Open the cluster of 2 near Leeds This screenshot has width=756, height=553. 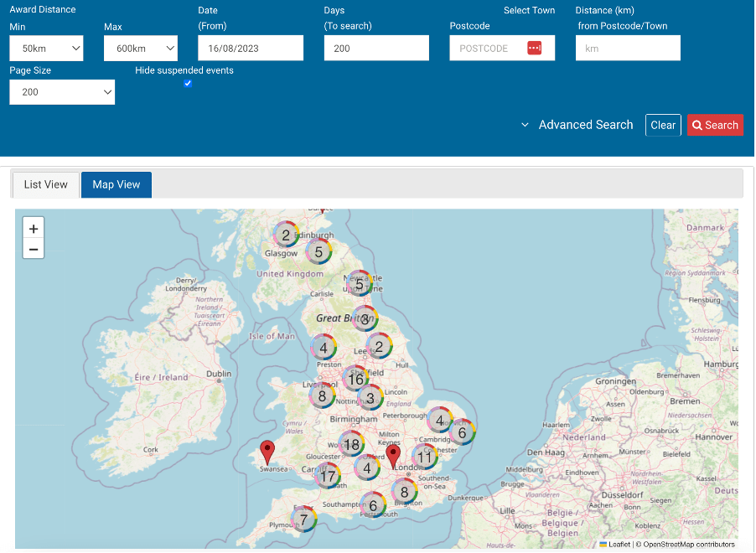(379, 346)
